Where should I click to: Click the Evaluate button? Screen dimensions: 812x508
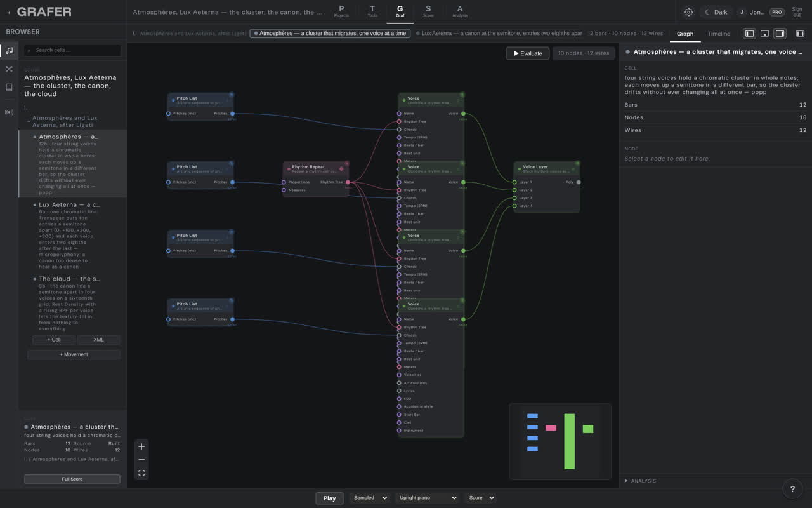click(x=528, y=53)
